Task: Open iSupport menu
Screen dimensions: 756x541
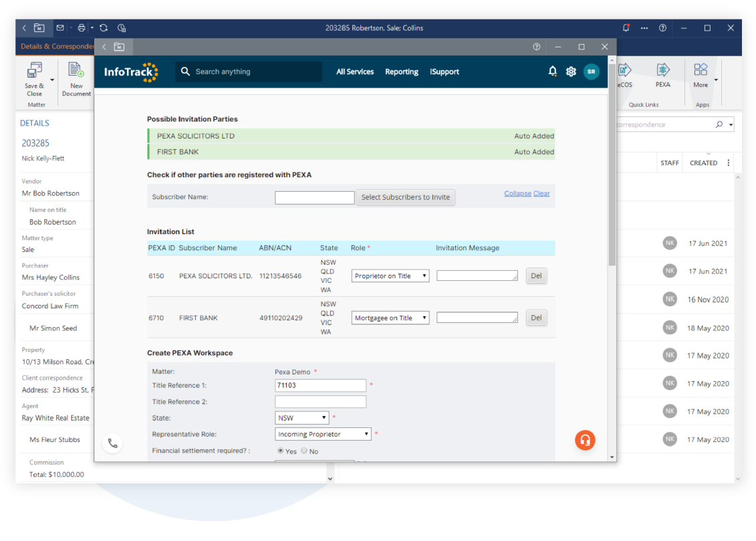Action: [x=444, y=72]
